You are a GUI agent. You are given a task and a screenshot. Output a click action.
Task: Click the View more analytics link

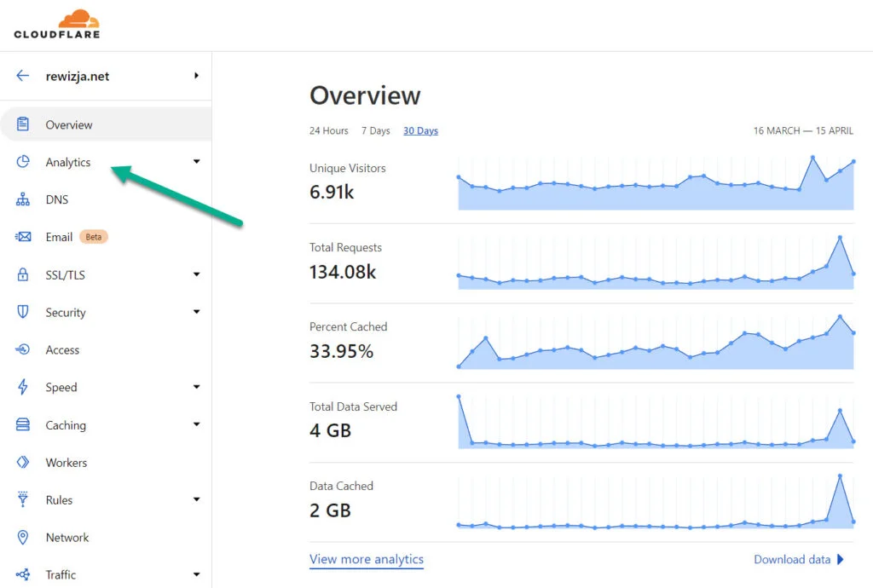(367, 559)
